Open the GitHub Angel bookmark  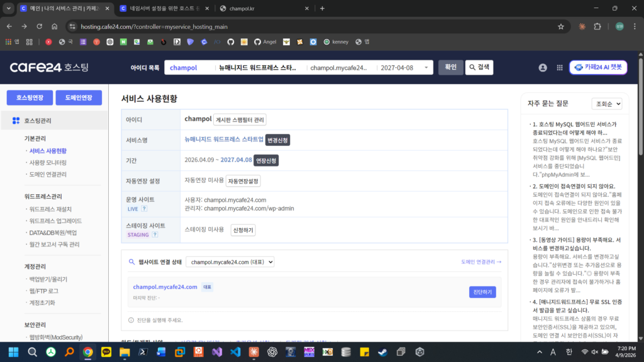coord(265,42)
